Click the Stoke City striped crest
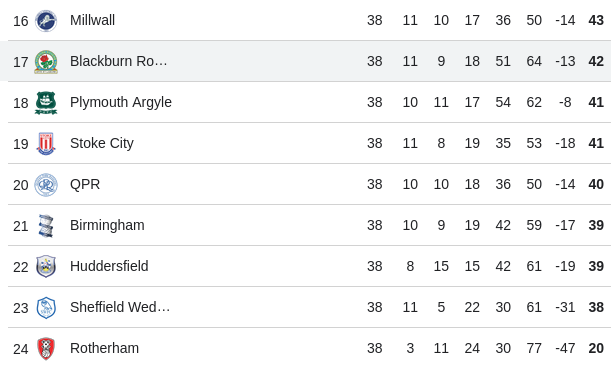The image size is (611, 367). click(x=46, y=144)
